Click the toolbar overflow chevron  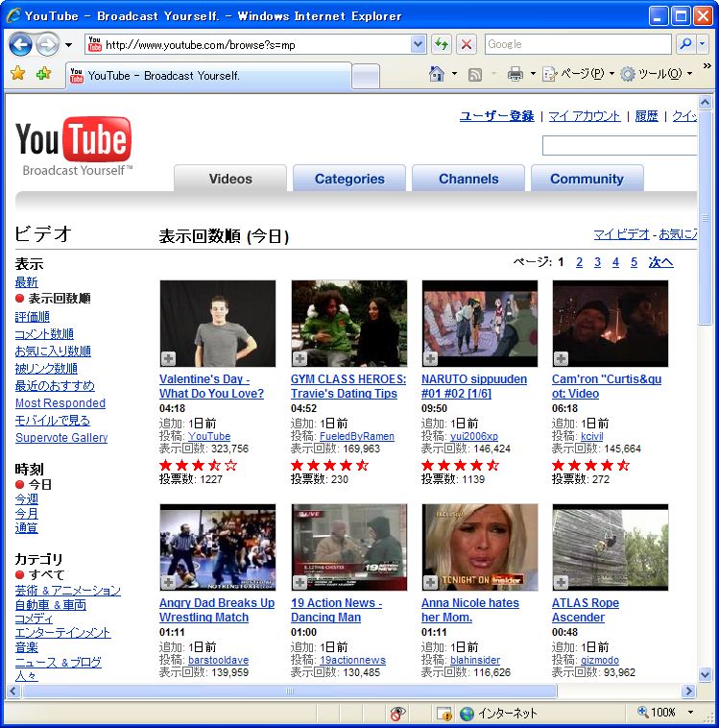(x=707, y=66)
